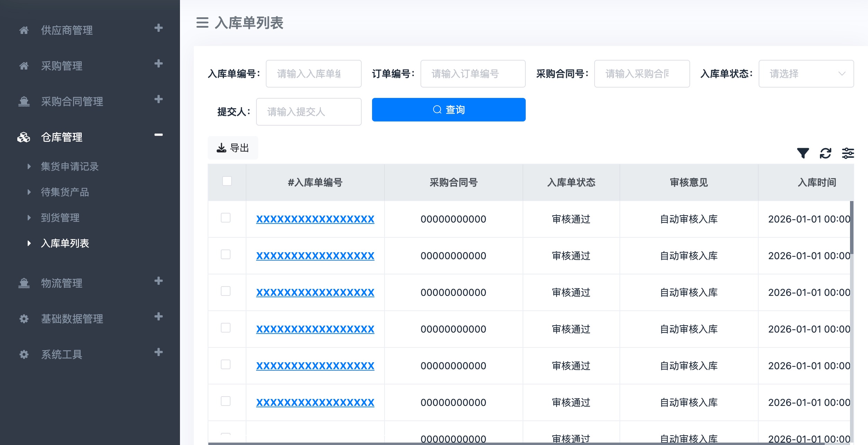Open column settings sliders icon

point(848,153)
